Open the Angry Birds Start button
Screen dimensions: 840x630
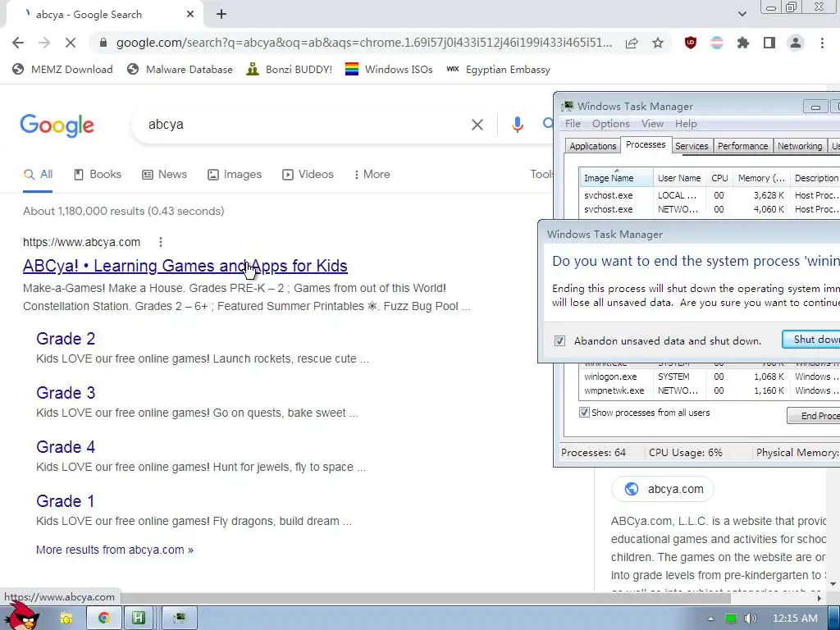point(21,616)
